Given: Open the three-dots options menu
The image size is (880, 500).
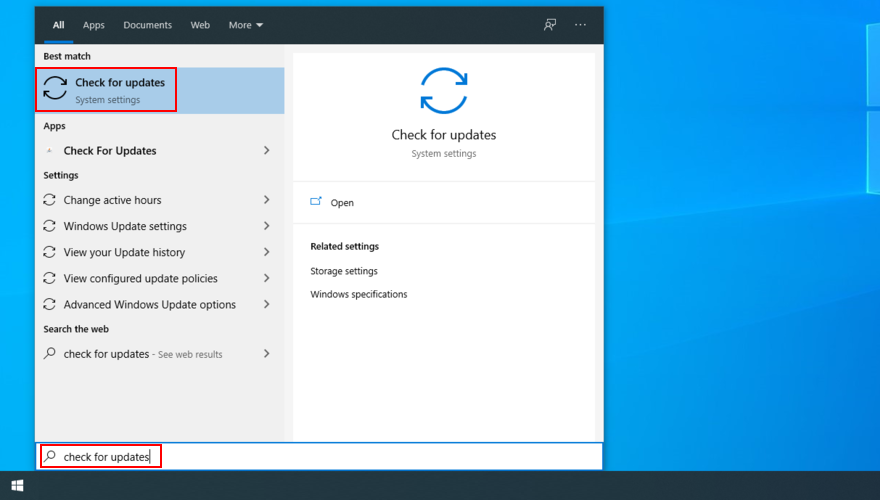Looking at the screenshot, I should coord(581,25).
